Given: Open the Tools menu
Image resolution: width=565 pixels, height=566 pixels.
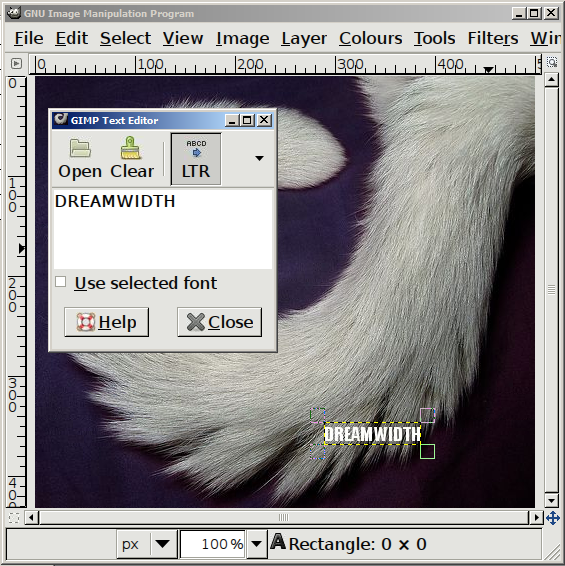Looking at the screenshot, I should coord(434,38).
